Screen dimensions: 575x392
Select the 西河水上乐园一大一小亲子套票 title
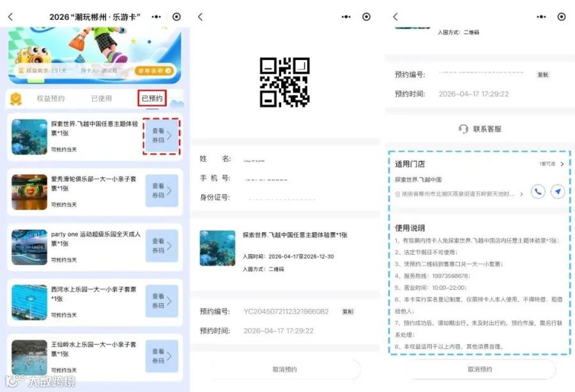(x=93, y=294)
